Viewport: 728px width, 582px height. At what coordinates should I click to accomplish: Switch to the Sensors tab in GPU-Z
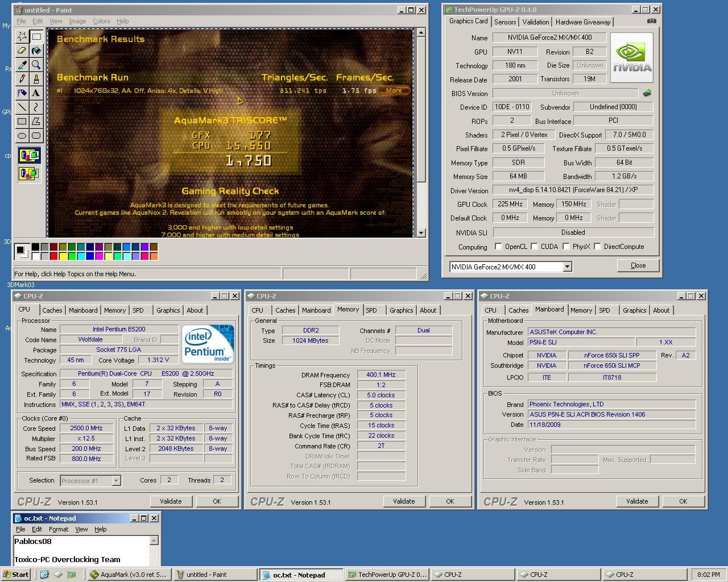pos(505,22)
